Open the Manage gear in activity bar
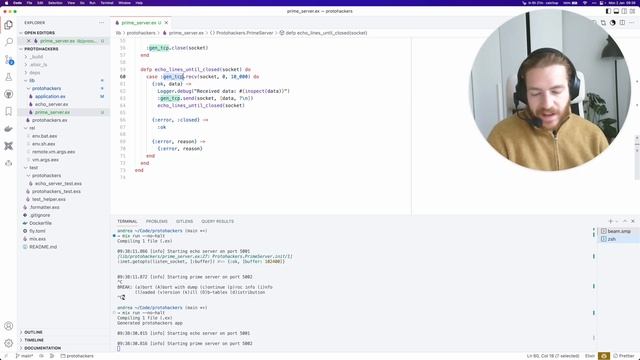 click(x=9, y=343)
